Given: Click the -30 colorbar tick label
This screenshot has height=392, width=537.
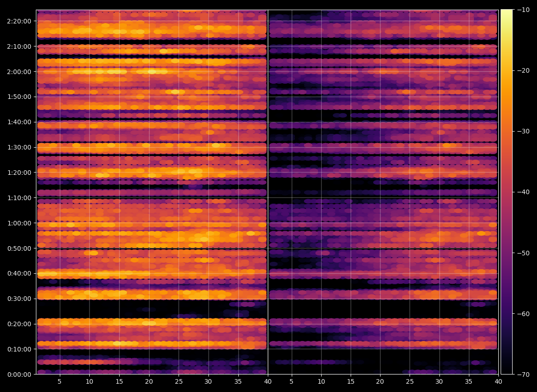Looking at the screenshot, I should [523, 132].
